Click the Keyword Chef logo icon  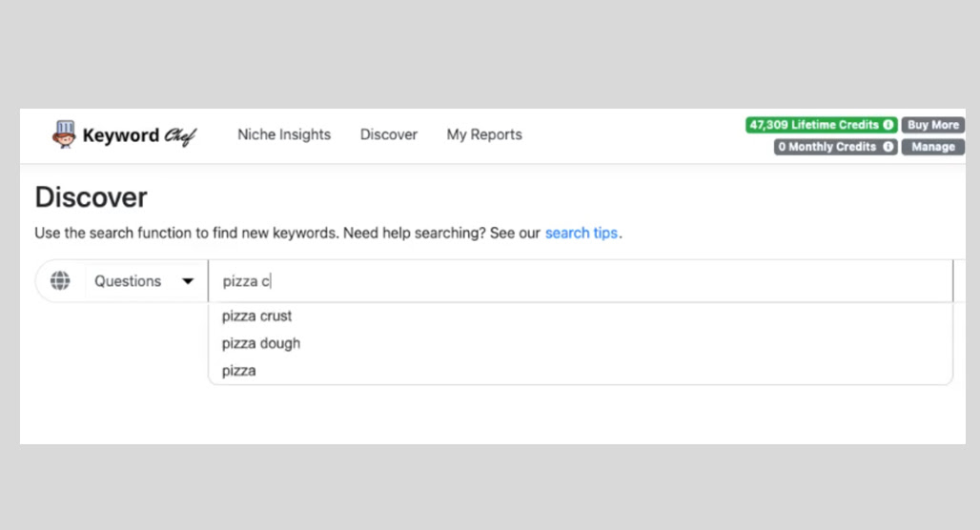click(x=64, y=134)
